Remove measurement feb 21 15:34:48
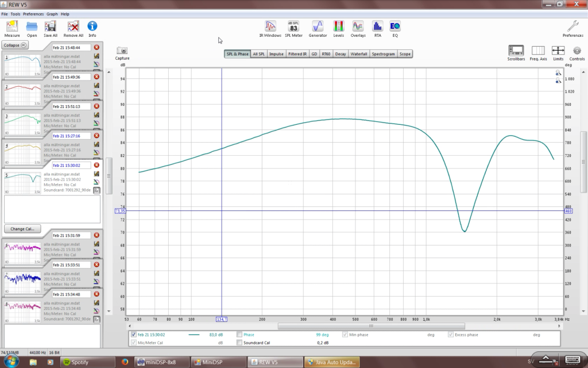This screenshot has width=588, height=368. (96, 294)
